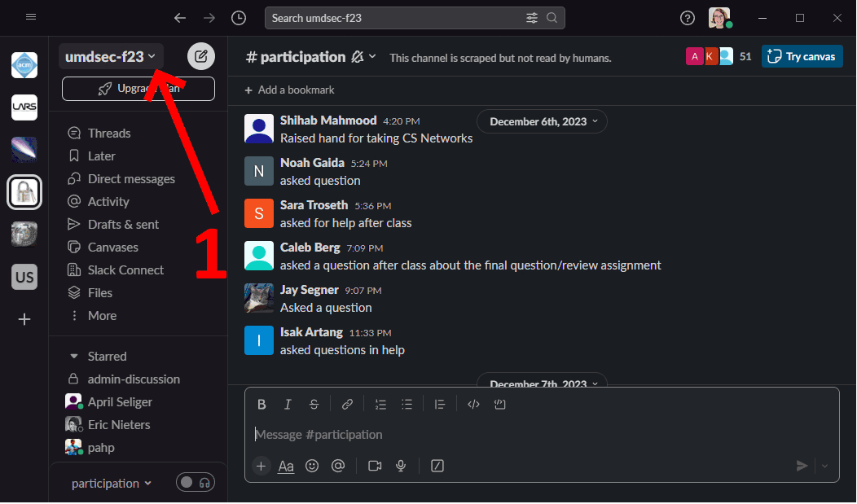
Task: Open slash command shortcuts
Action: pyautogui.click(x=437, y=467)
